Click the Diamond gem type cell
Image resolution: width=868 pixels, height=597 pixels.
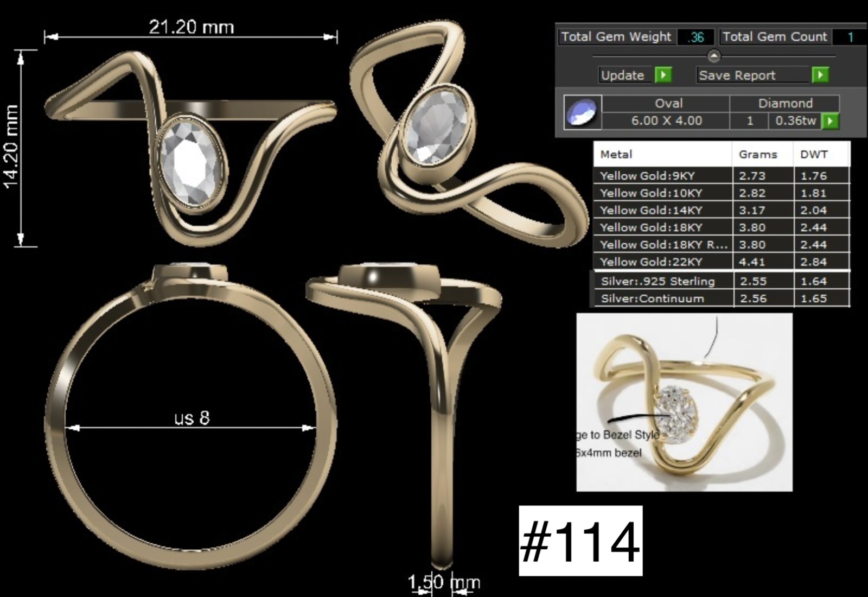pyautogui.click(x=785, y=103)
